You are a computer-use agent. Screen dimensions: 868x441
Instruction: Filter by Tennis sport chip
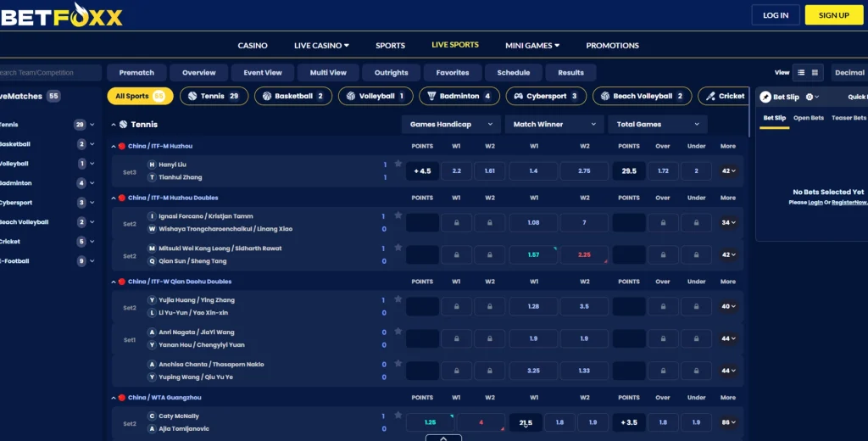214,96
